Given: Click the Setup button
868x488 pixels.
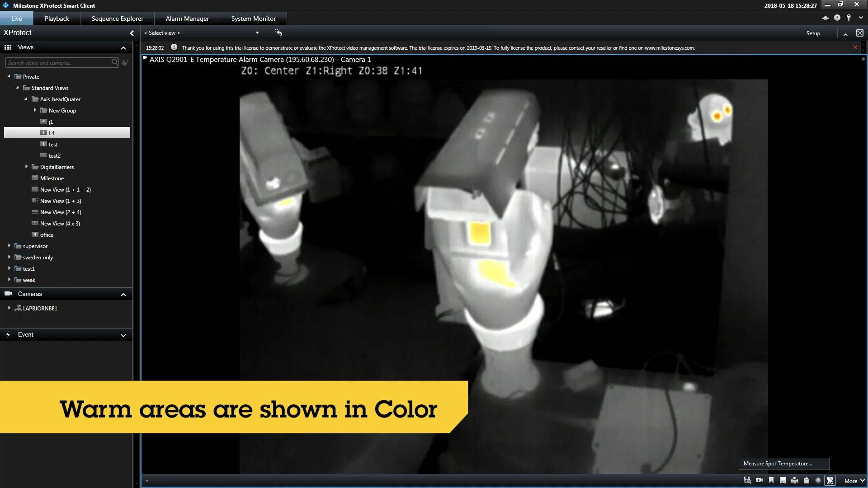Looking at the screenshot, I should (x=813, y=33).
